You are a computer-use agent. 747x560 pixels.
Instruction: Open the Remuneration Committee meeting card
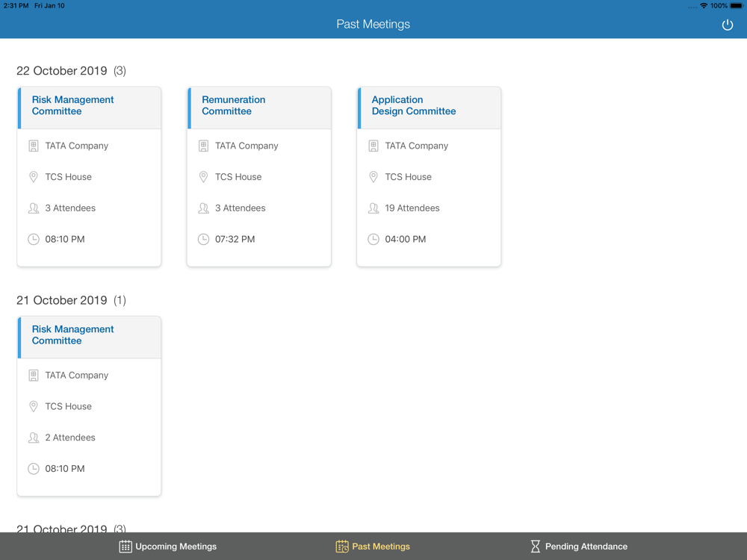(258, 177)
